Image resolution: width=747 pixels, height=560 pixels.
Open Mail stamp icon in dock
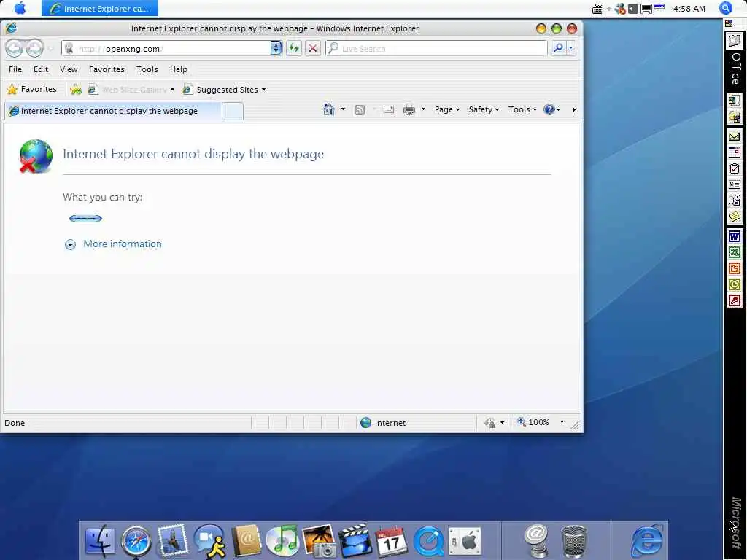[x=172, y=541]
